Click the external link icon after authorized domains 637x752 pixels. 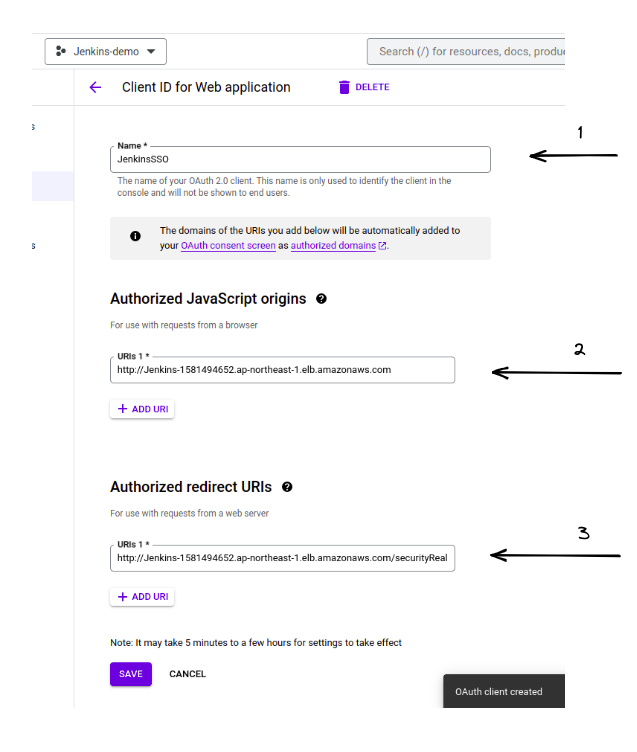[x=382, y=246]
